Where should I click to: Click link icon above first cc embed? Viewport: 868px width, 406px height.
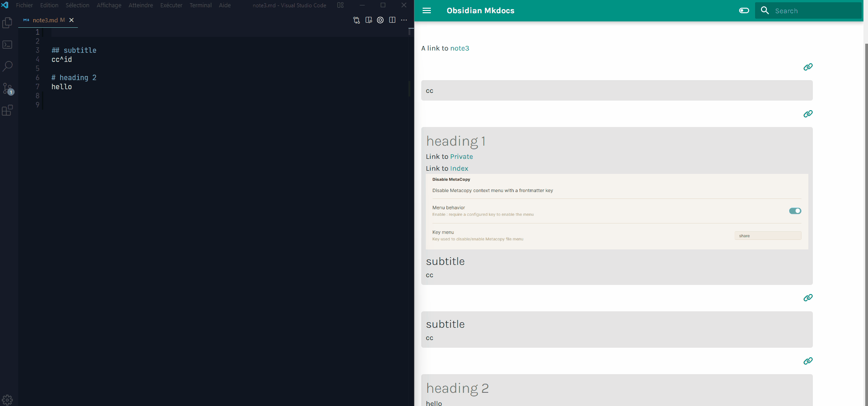808,67
